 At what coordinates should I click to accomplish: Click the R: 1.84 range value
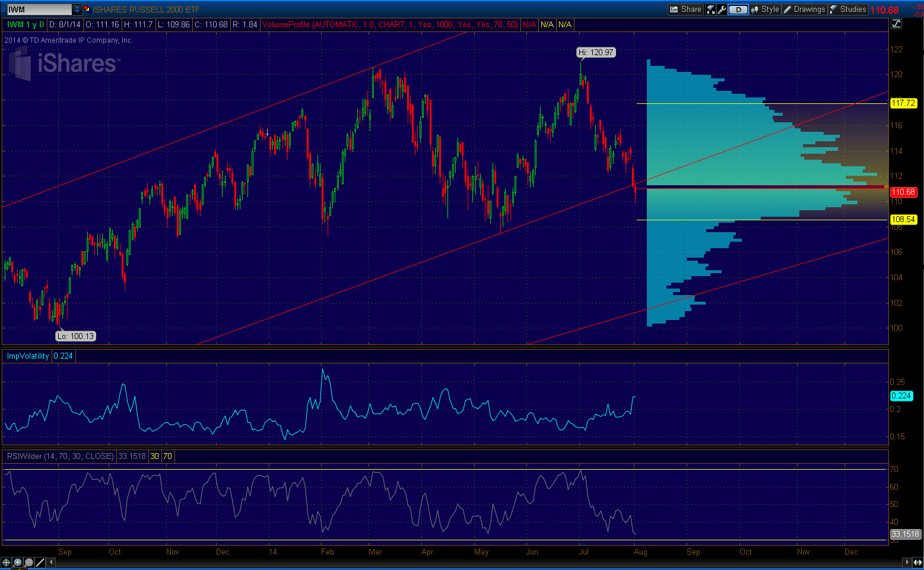245,24
